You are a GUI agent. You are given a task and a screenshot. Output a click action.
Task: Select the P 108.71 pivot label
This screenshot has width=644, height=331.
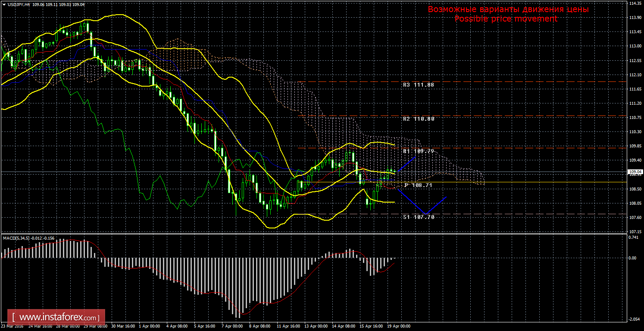[x=418, y=185]
